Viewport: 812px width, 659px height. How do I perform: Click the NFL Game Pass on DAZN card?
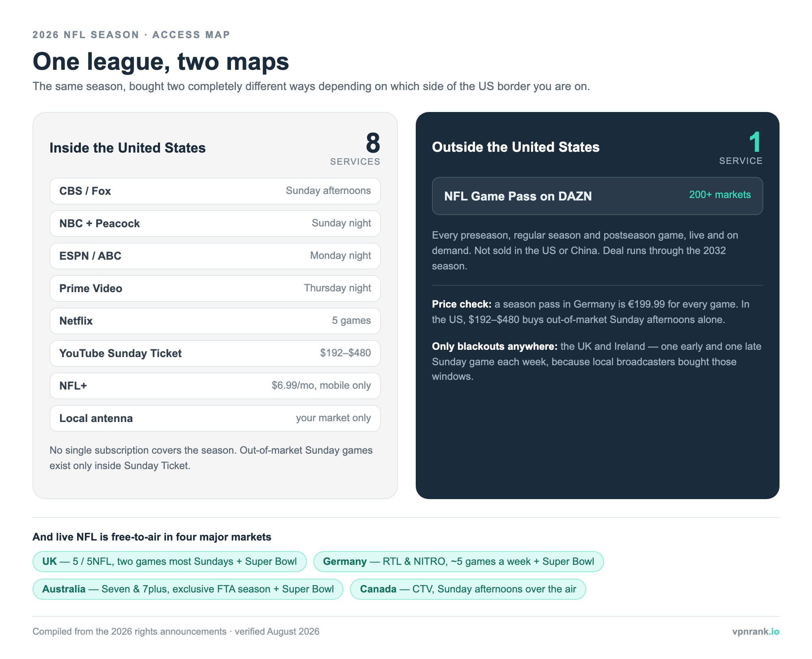pyautogui.click(x=597, y=196)
